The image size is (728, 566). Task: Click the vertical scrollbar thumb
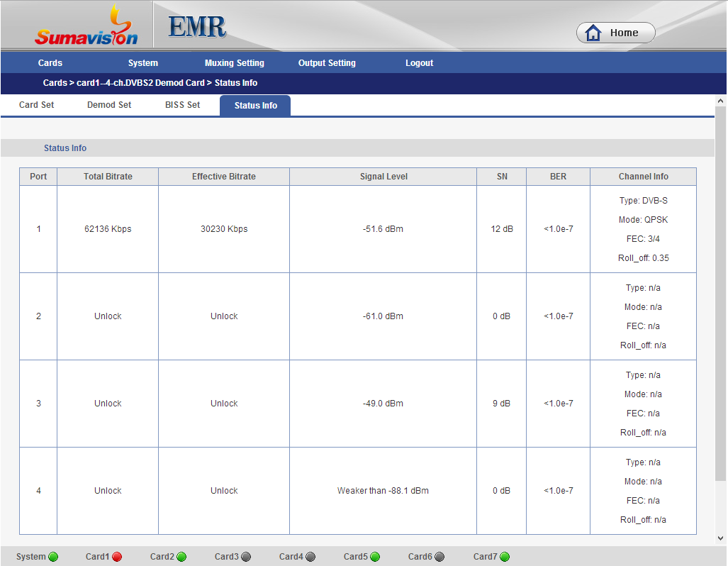coord(721,294)
